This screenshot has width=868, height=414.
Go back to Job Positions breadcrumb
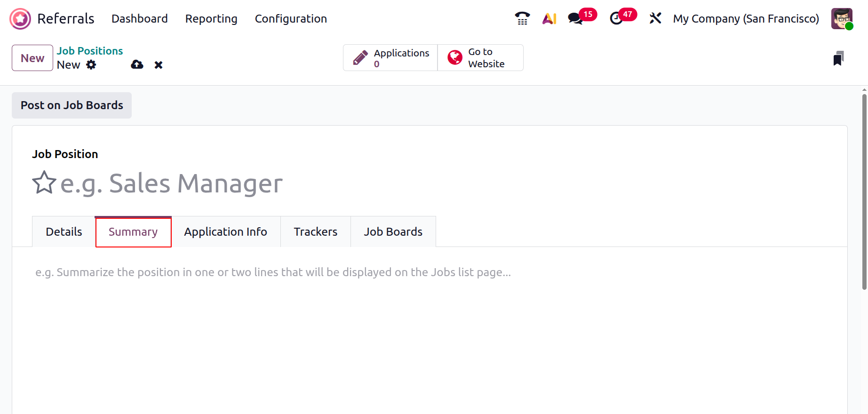(90, 51)
